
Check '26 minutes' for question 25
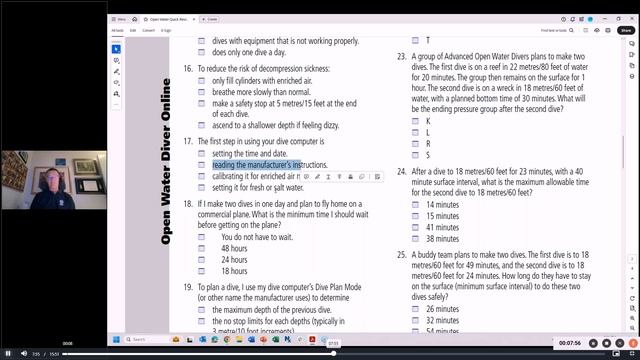pyautogui.click(x=416, y=309)
